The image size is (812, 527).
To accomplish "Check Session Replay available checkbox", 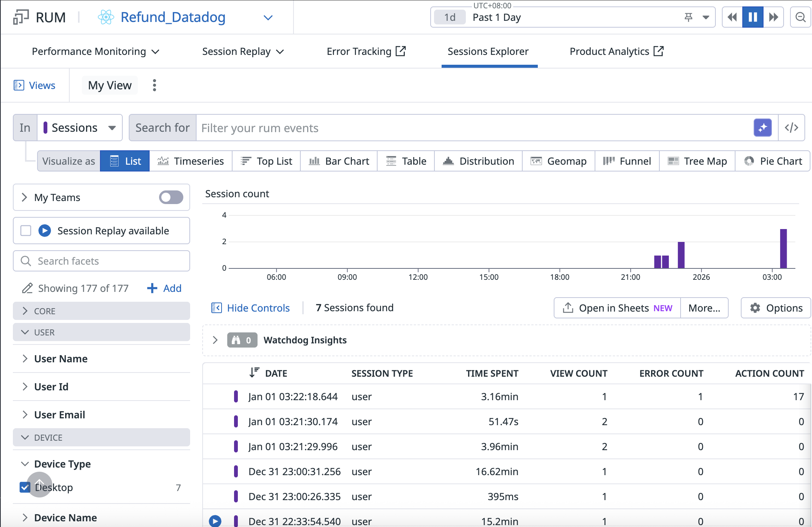I will tap(26, 231).
